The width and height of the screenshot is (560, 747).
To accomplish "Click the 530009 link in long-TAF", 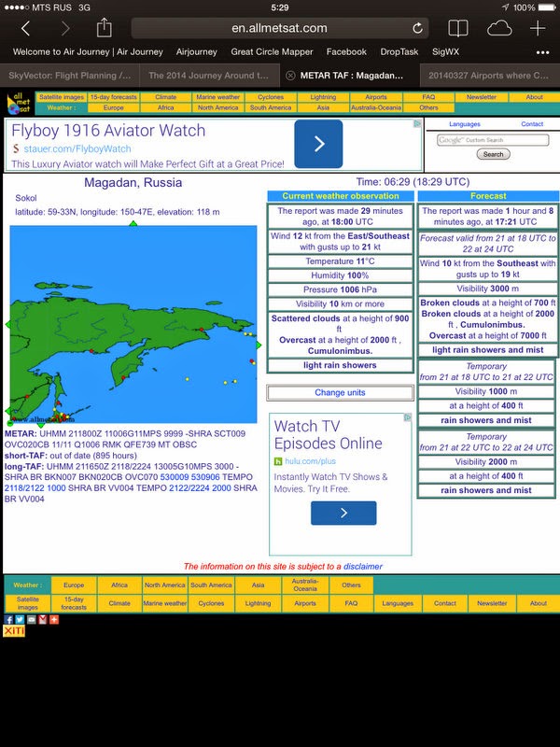I will [175, 477].
